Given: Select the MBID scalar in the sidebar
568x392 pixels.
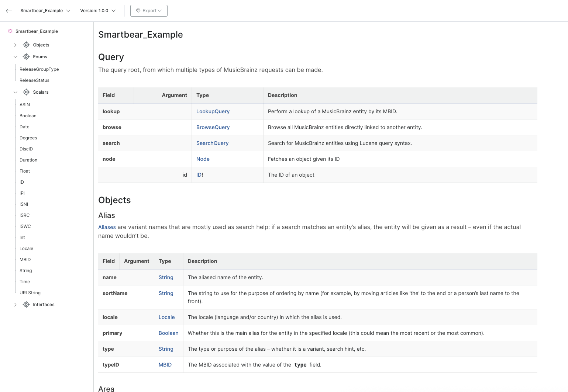Looking at the screenshot, I should (x=25, y=259).
